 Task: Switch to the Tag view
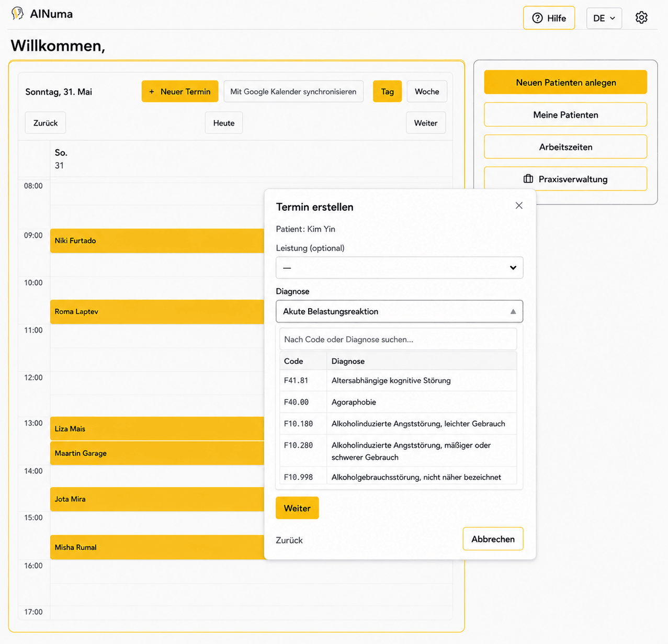pos(387,92)
